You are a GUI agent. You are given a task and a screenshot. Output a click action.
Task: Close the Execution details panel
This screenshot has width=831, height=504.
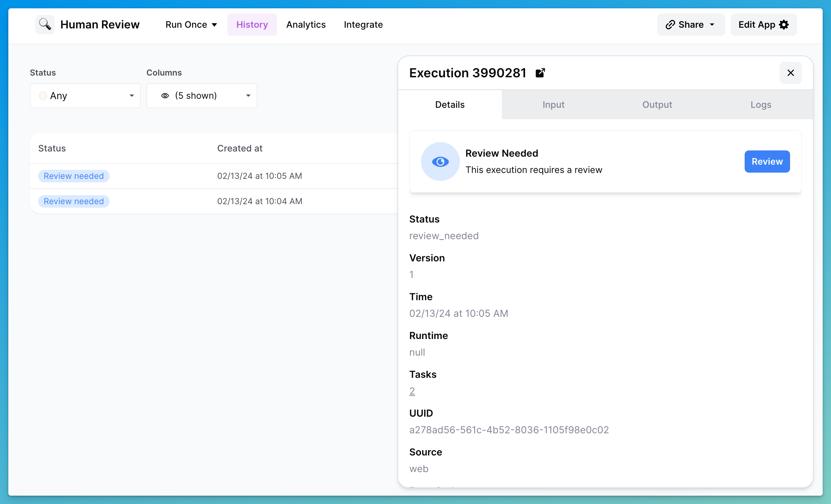(790, 73)
